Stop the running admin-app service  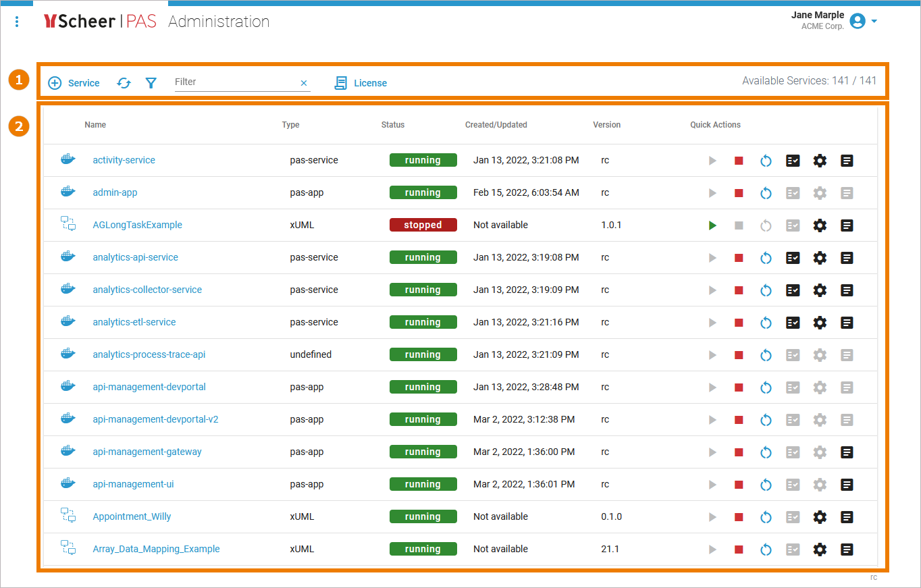(x=739, y=192)
